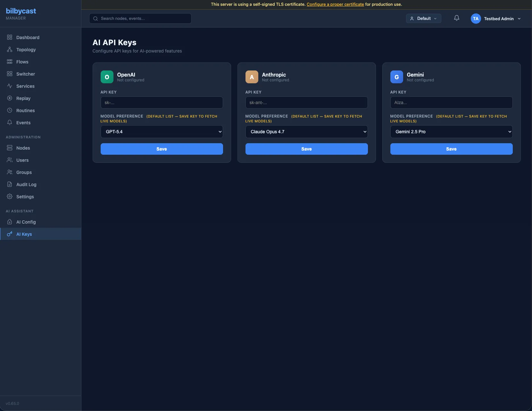Click the AI Config lock icon
532x411 pixels.
(10, 222)
